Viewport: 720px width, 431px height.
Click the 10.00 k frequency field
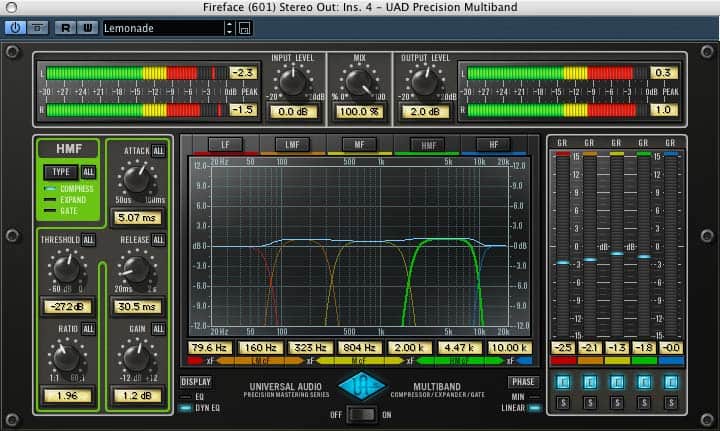pos(510,347)
